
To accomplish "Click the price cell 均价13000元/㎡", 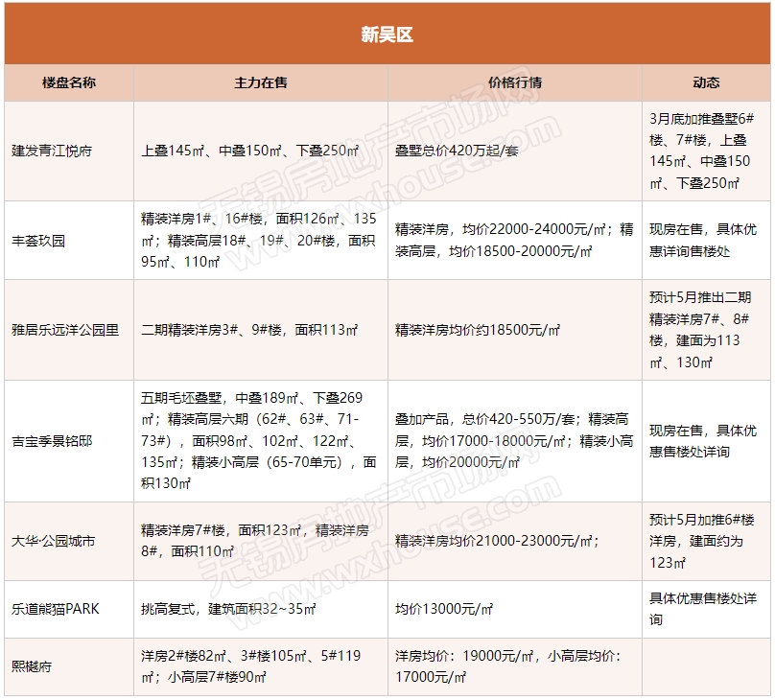I will pyautogui.click(x=515, y=609).
